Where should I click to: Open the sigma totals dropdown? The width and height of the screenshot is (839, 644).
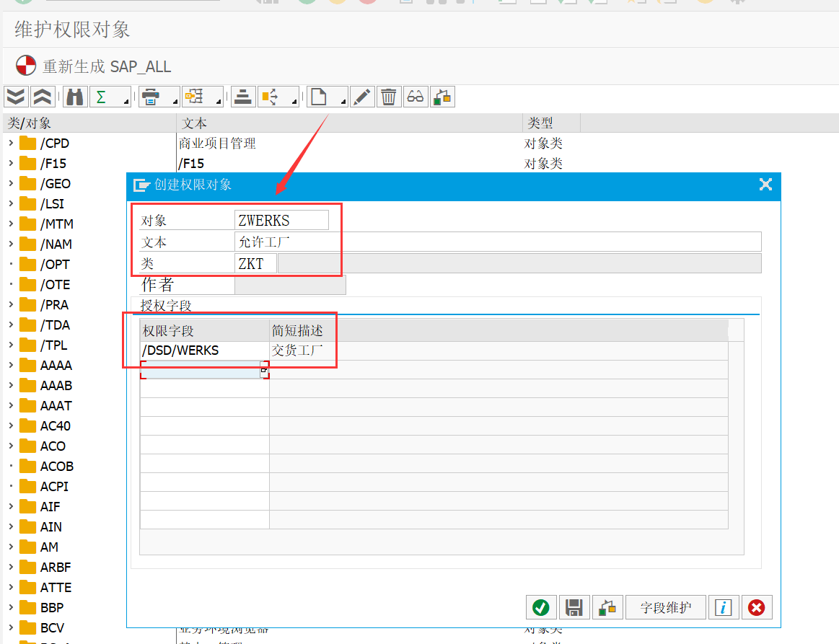point(110,97)
